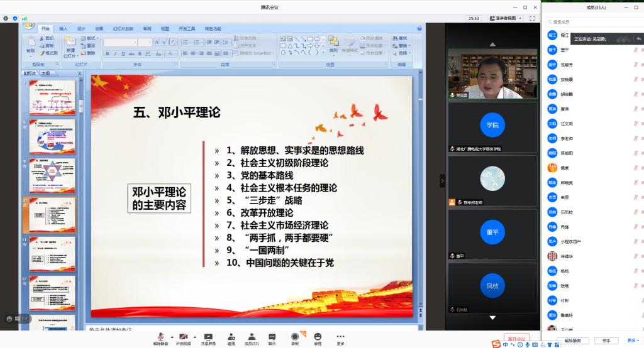Enter full screen via the fullscreen icon

(531, 18)
